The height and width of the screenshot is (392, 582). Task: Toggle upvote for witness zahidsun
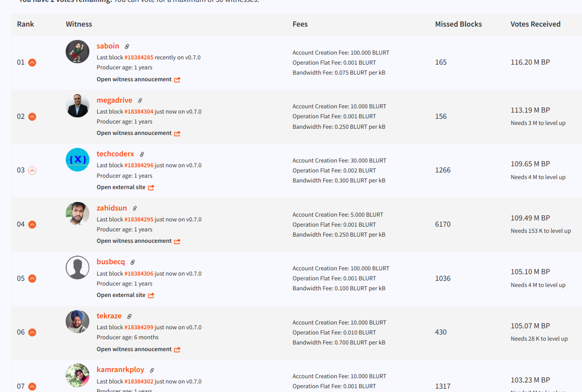click(x=32, y=224)
